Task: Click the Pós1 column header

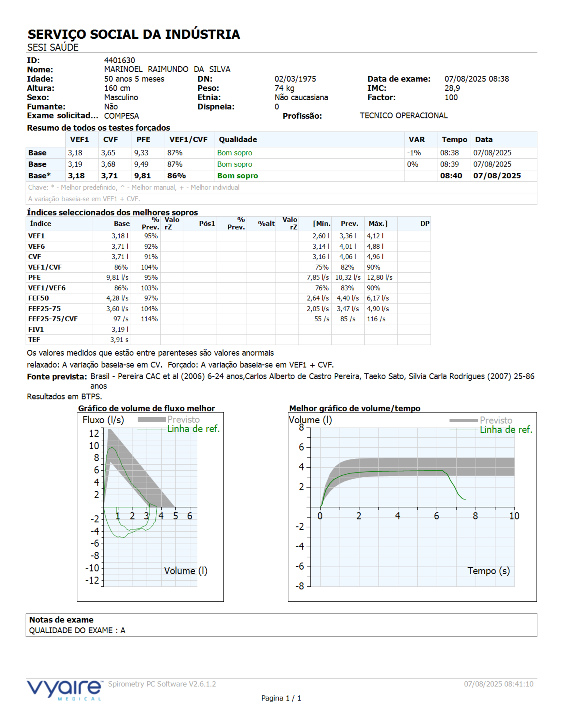Action: (x=207, y=224)
